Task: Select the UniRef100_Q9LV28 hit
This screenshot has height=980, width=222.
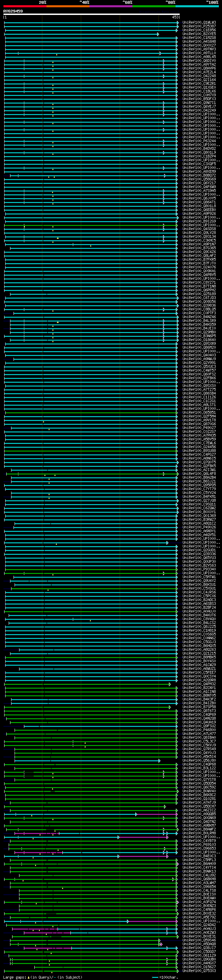Action: tap(199, 233)
